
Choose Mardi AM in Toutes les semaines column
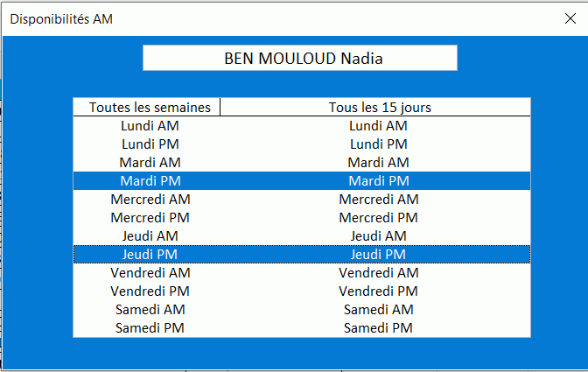pyautogui.click(x=150, y=162)
